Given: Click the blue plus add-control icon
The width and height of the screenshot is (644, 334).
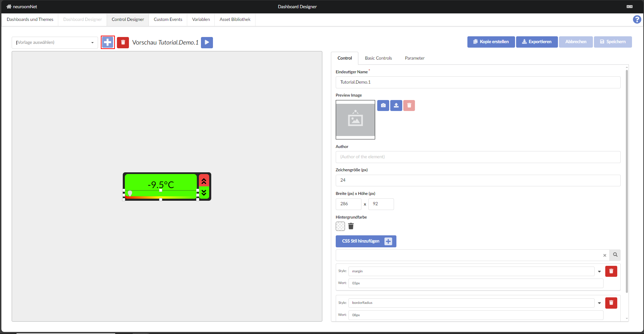Looking at the screenshot, I should (x=108, y=42).
